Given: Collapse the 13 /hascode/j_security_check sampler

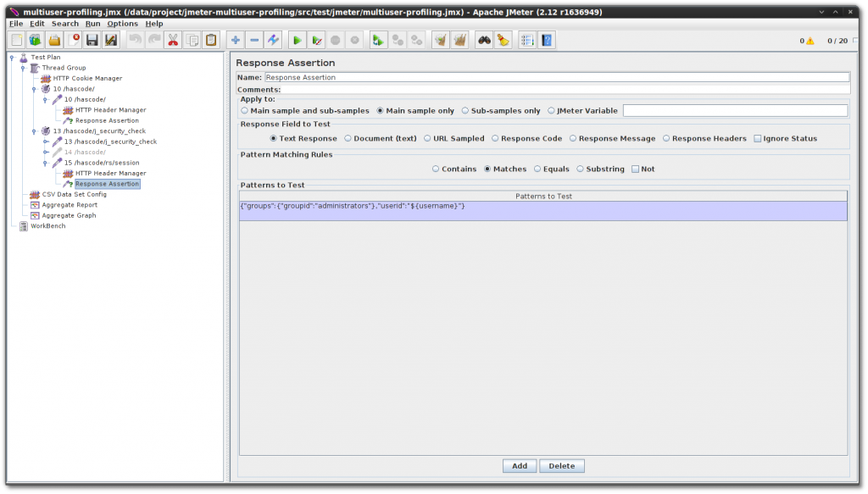Looking at the screenshot, I should [x=44, y=142].
